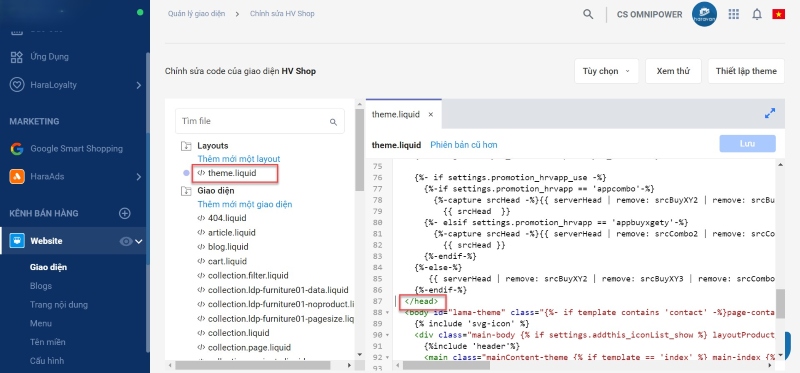Open Giao diện in Website submenu

click(x=48, y=267)
